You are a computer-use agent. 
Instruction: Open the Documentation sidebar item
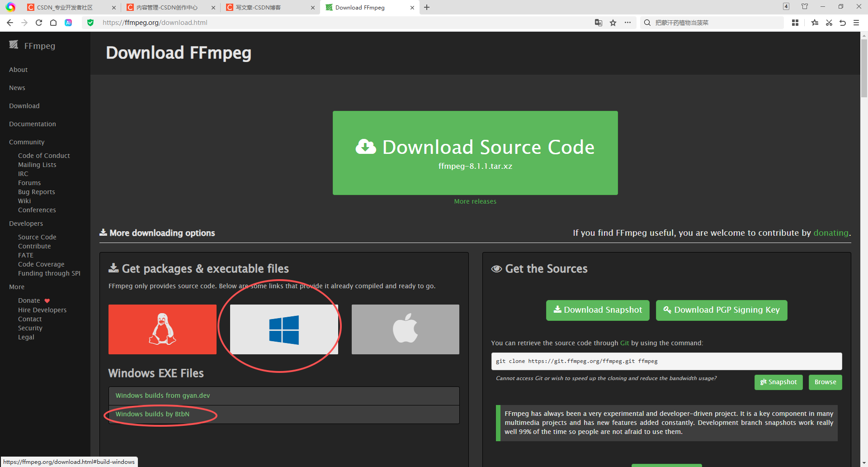33,124
